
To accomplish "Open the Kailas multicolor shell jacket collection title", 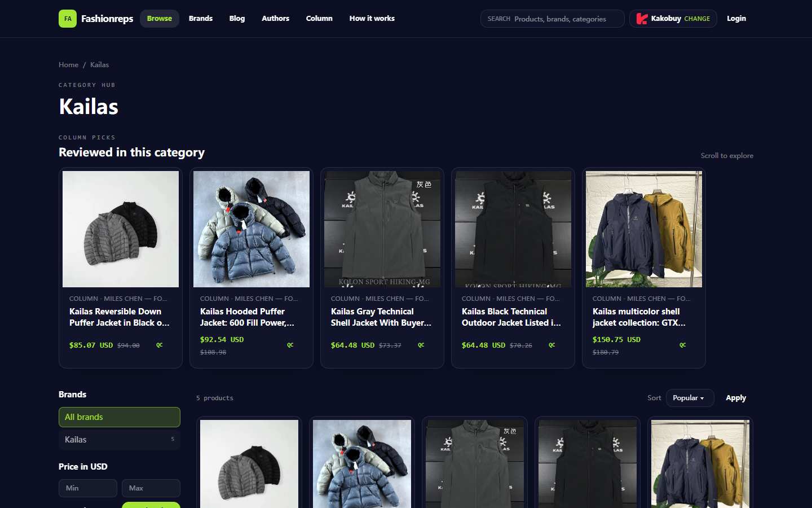I will (639, 317).
